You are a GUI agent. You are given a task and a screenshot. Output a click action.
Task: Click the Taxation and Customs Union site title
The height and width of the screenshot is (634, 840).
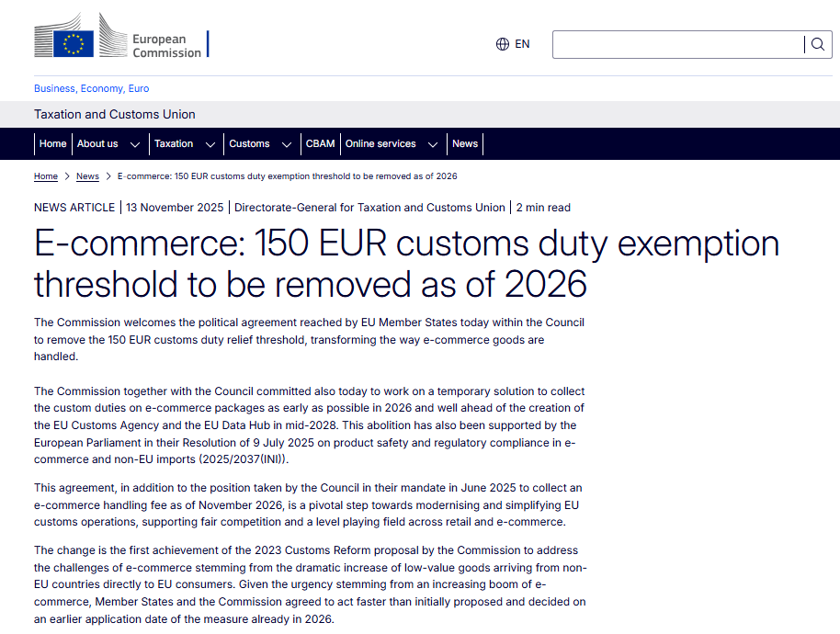coord(115,115)
